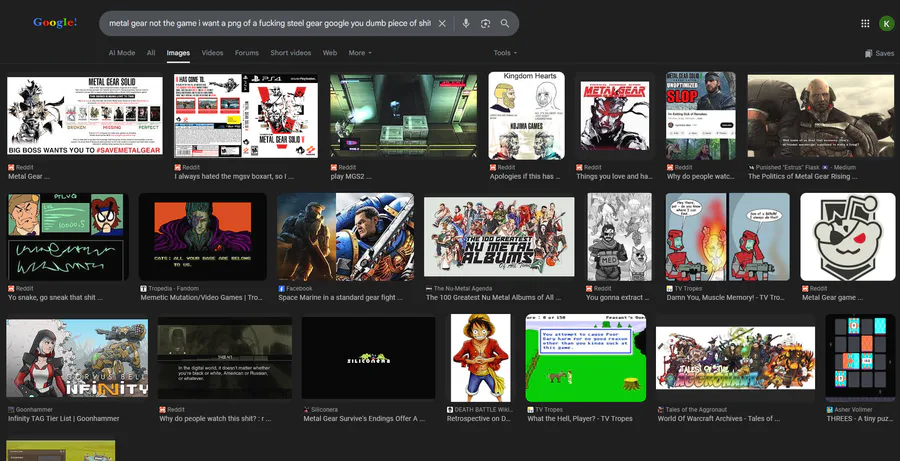Open the 'play MGS2' screenshot thumbnail
The width and height of the screenshot is (900, 461).
pos(404,115)
